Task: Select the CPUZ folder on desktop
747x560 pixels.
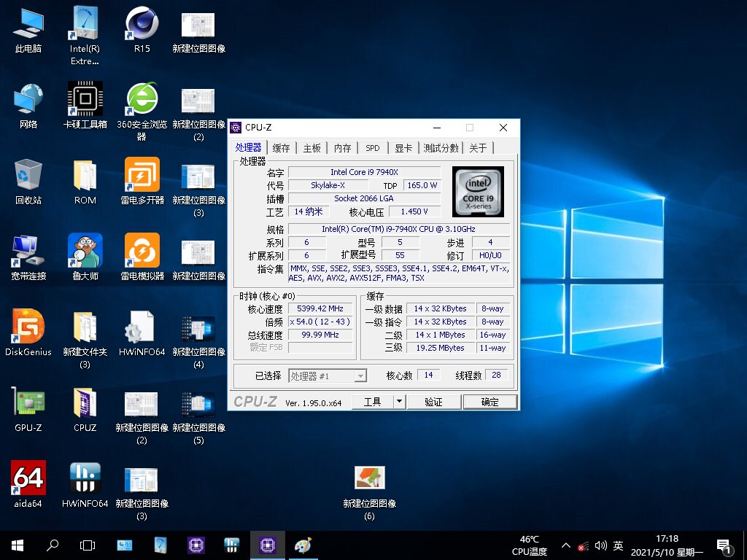Action: [85, 408]
